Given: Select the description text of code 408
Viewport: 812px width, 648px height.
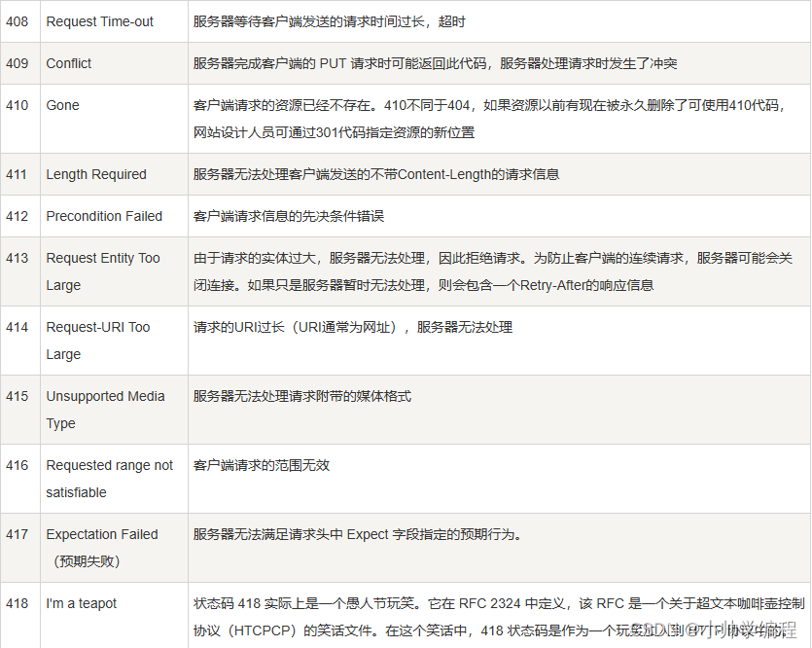Looking at the screenshot, I should coord(329,21).
